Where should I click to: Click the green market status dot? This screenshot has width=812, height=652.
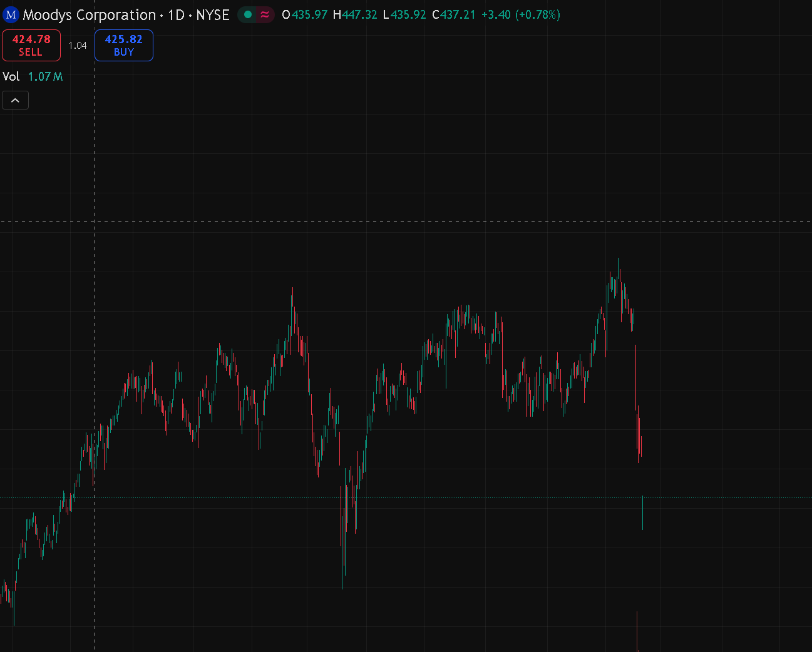point(248,14)
